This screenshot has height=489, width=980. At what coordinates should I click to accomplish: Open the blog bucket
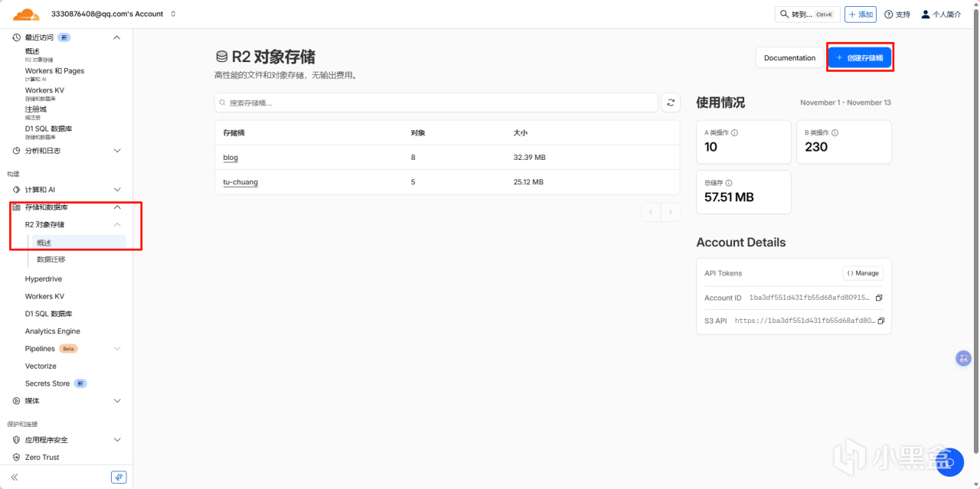(x=230, y=158)
